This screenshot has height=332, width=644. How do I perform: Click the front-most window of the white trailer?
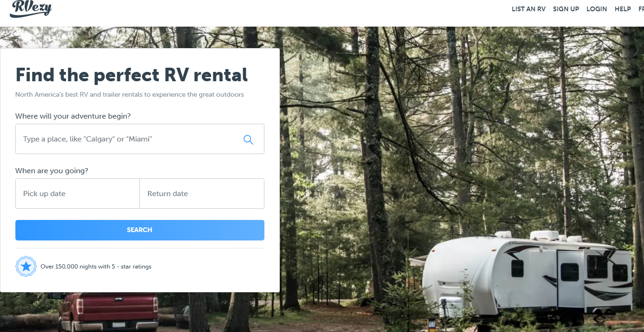[517, 268]
